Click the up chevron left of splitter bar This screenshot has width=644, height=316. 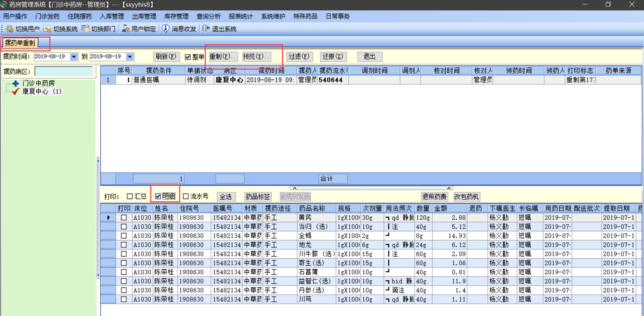coord(294,188)
